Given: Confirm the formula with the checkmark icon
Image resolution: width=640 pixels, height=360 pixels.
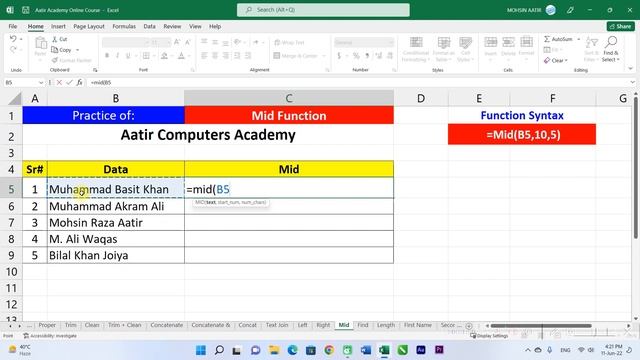Looking at the screenshot, I should point(69,82).
